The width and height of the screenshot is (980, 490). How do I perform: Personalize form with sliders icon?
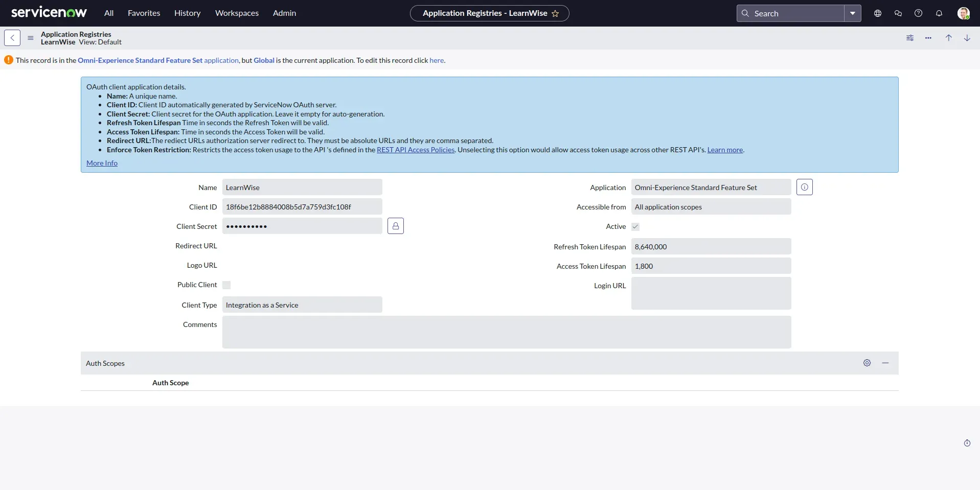click(910, 38)
